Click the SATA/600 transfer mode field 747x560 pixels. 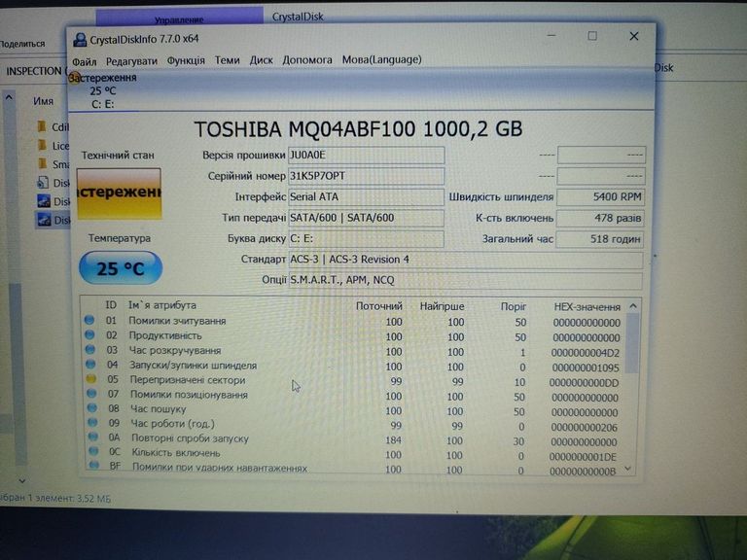367,218
